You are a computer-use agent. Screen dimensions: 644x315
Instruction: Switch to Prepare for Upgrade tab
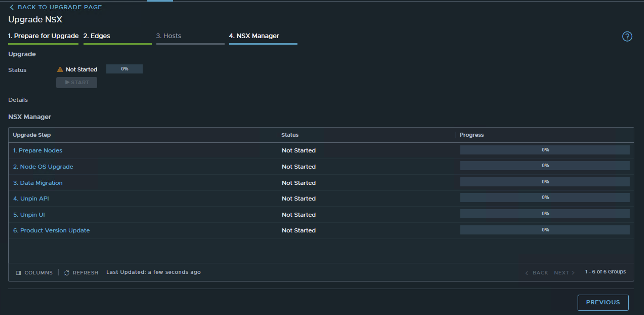[43, 36]
